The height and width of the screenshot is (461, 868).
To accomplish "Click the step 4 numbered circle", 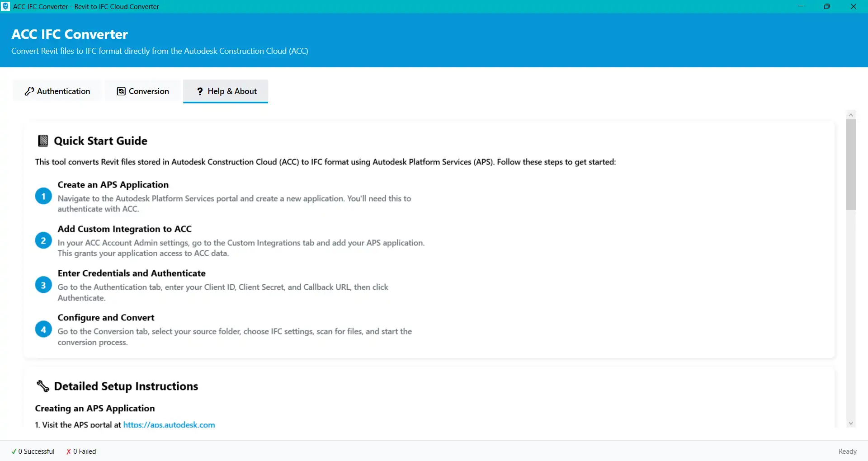I will 43,329.
